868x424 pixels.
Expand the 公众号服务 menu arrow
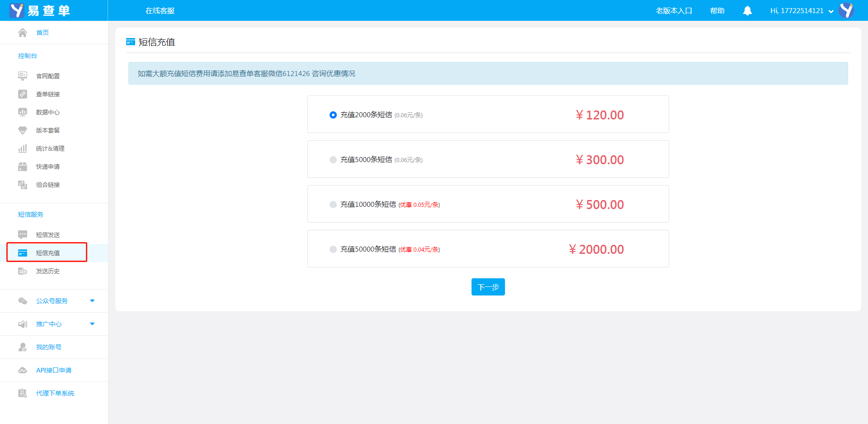(x=92, y=301)
